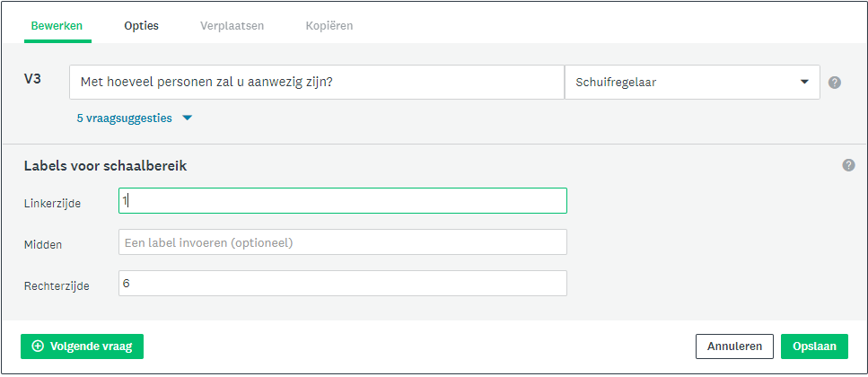This screenshot has width=868, height=377.
Task: Select the Rechterzijde field containing 6
Action: coord(343,283)
